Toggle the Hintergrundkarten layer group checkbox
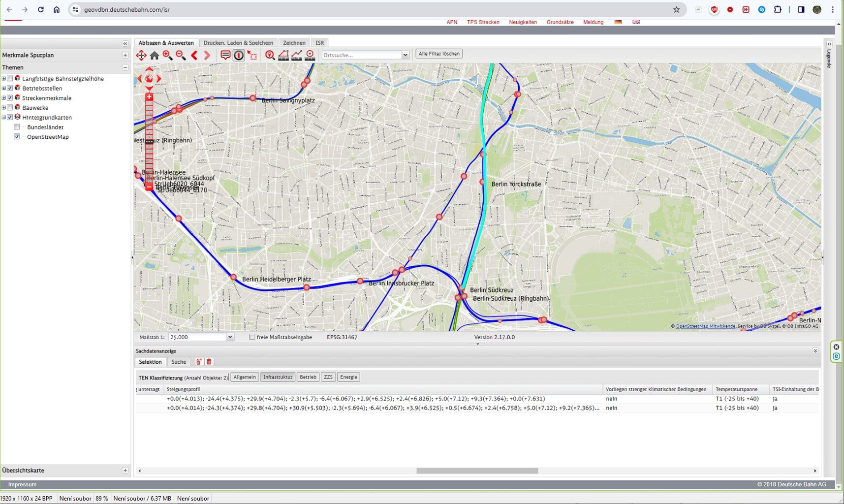844x504 pixels. tap(10, 117)
